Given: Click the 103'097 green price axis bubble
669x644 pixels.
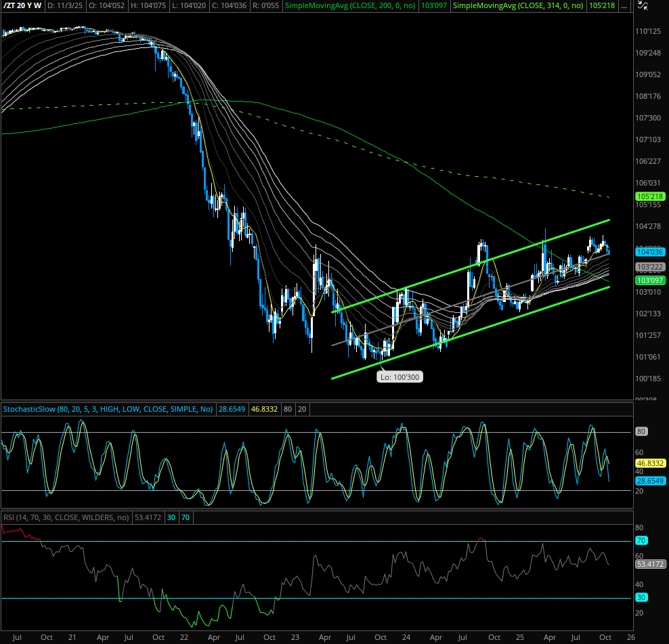Looking at the screenshot, I should click(x=650, y=280).
